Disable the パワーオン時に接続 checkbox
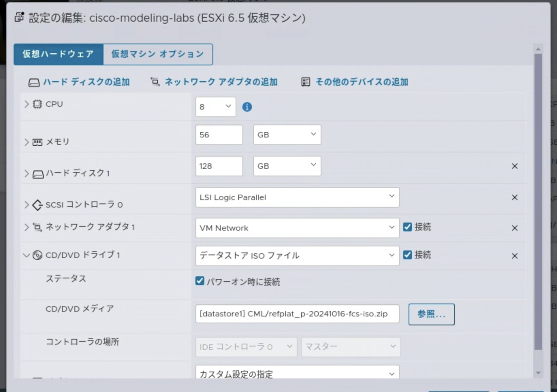The width and height of the screenshot is (557, 392). coord(200,281)
